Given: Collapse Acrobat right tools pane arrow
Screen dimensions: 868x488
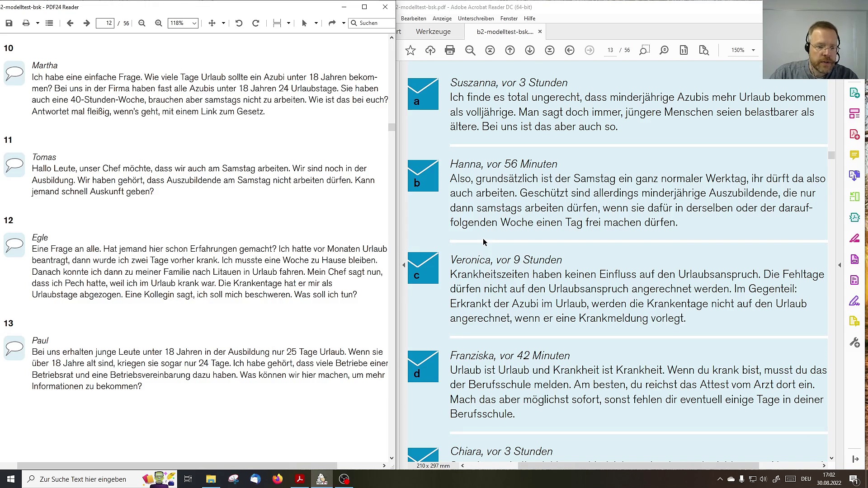Looking at the screenshot, I should (840, 265).
